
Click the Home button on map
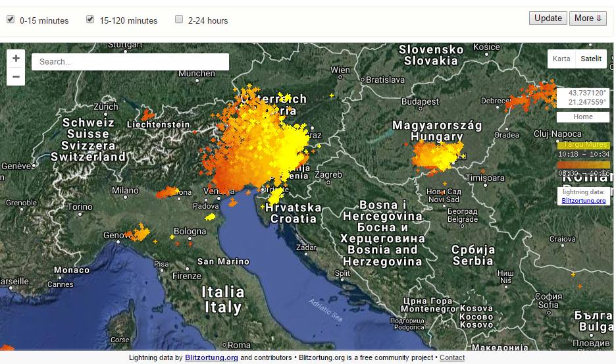(582, 117)
